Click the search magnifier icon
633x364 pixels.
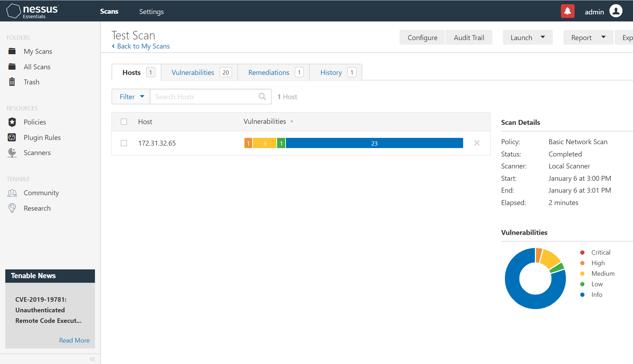[x=262, y=96]
